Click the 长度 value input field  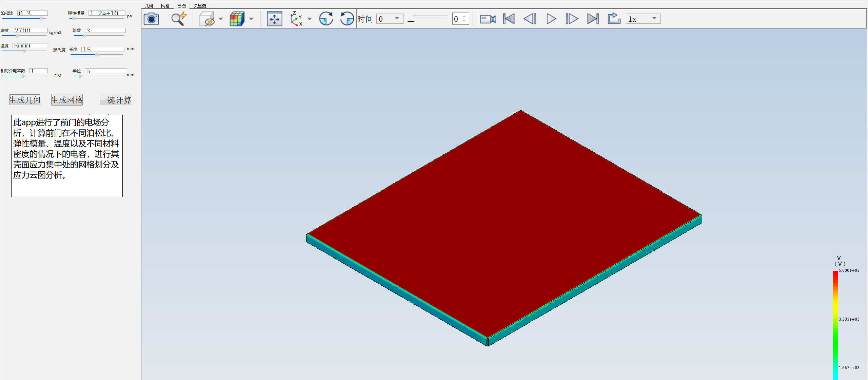coord(103,49)
